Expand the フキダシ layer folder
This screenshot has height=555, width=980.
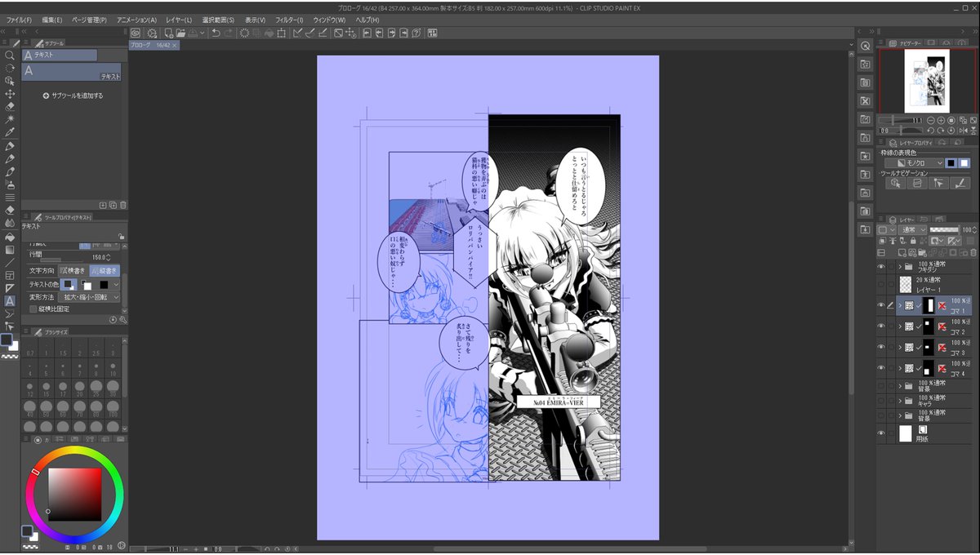900,267
